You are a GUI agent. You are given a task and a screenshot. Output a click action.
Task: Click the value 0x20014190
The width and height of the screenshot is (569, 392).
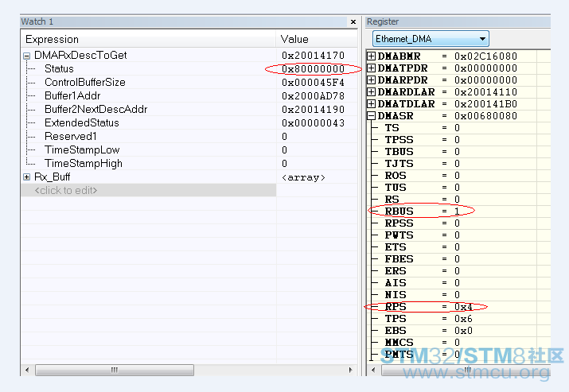click(314, 110)
